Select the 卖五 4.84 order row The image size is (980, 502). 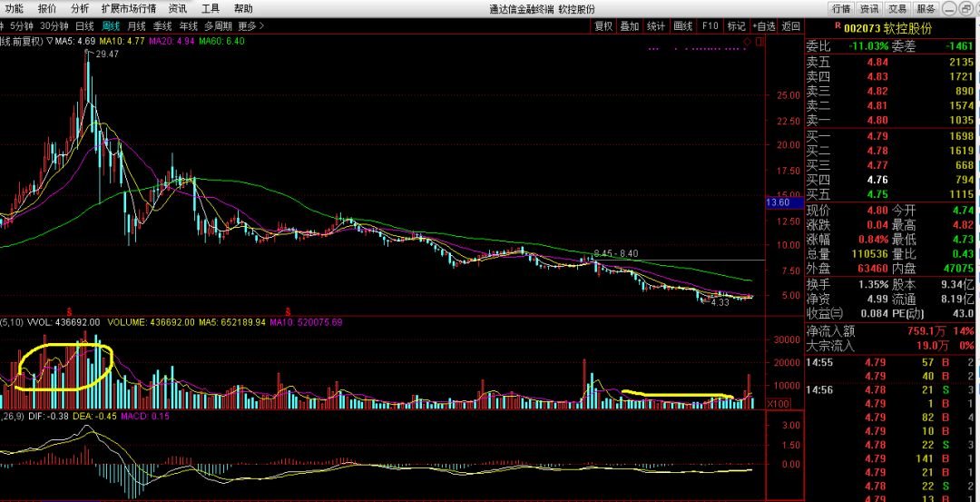890,62
